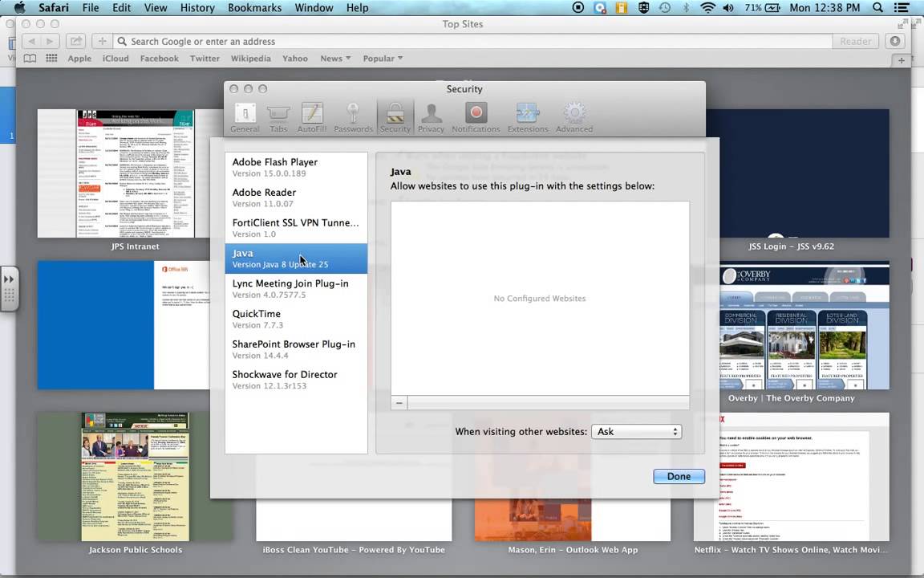Open the Privacy preferences pane

[431, 117]
